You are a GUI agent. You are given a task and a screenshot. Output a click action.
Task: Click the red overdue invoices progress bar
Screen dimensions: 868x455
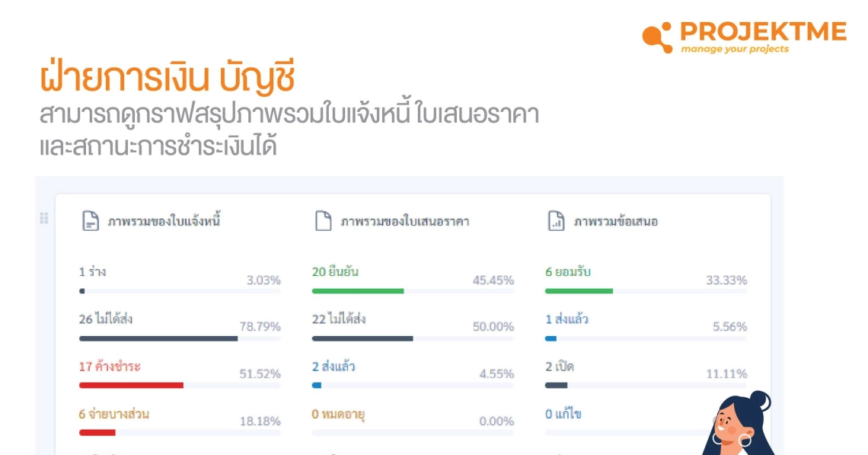pyautogui.click(x=131, y=386)
